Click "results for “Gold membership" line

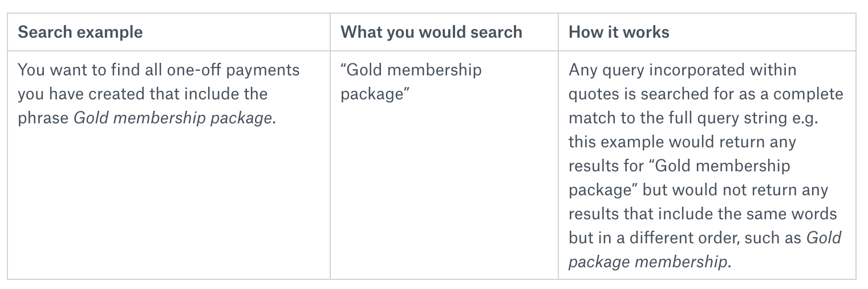pyautogui.click(x=679, y=166)
